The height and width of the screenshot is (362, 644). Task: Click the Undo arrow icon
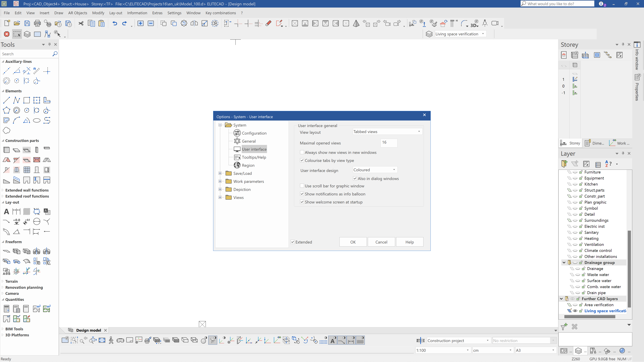(115, 23)
